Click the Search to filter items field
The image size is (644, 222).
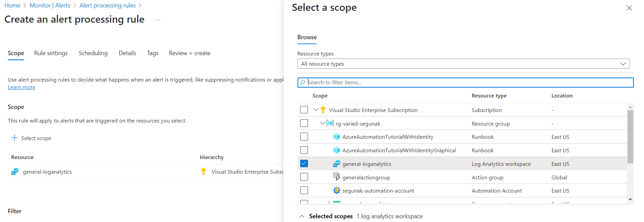pos(465,83)
